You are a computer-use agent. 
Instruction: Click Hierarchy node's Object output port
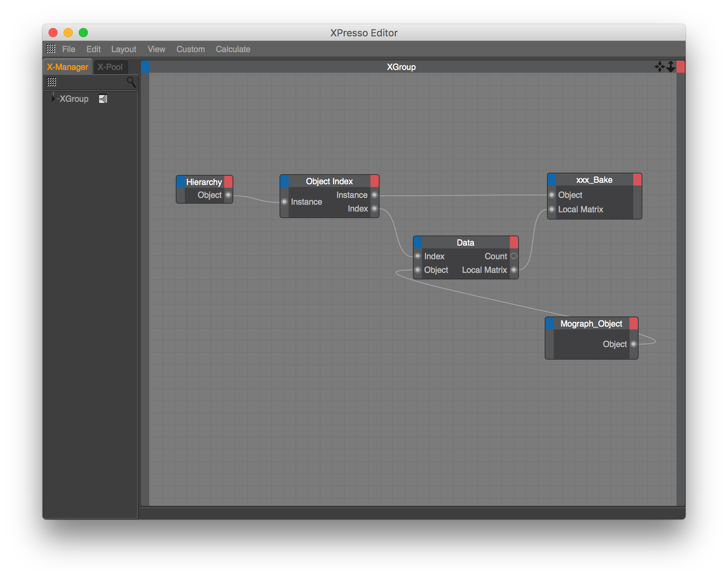228,195
